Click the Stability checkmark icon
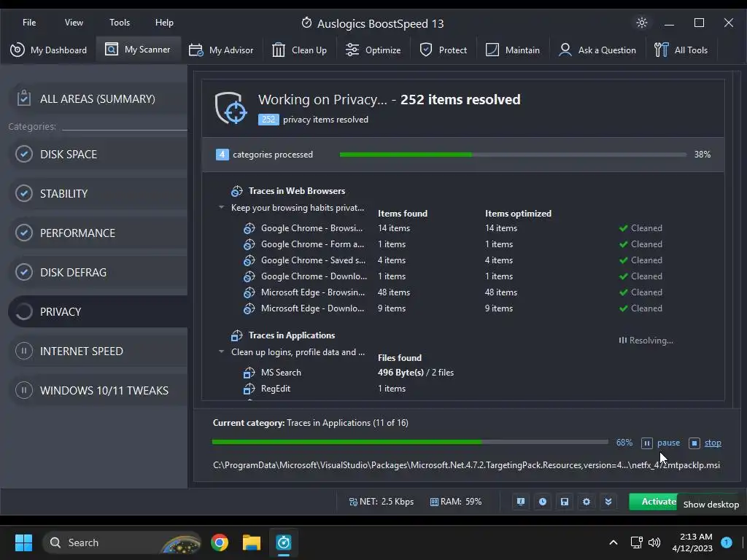Screen dimensions: 747x560 [x=24, y=193]
